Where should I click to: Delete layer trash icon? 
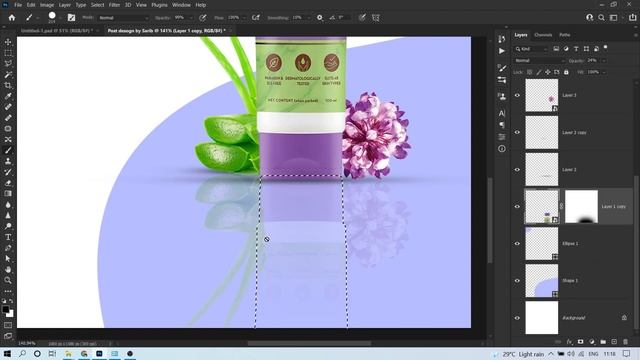(625, 342)
